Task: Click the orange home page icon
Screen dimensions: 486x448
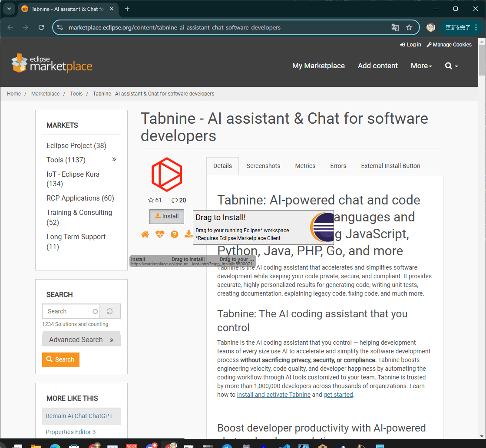Action: coord(145,234)
